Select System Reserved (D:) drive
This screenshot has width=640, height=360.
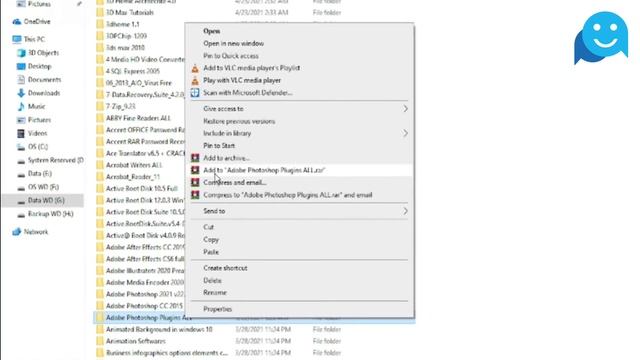[x=56, y=160]
